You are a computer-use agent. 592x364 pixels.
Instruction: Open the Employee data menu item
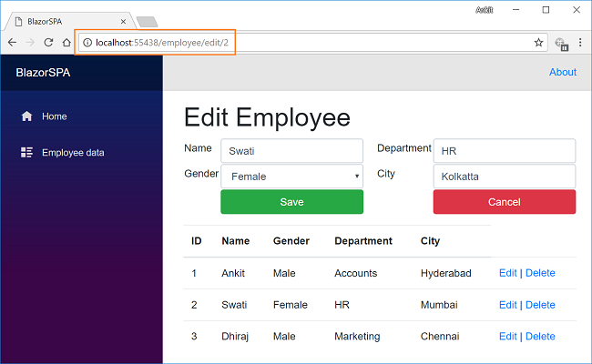72,153
